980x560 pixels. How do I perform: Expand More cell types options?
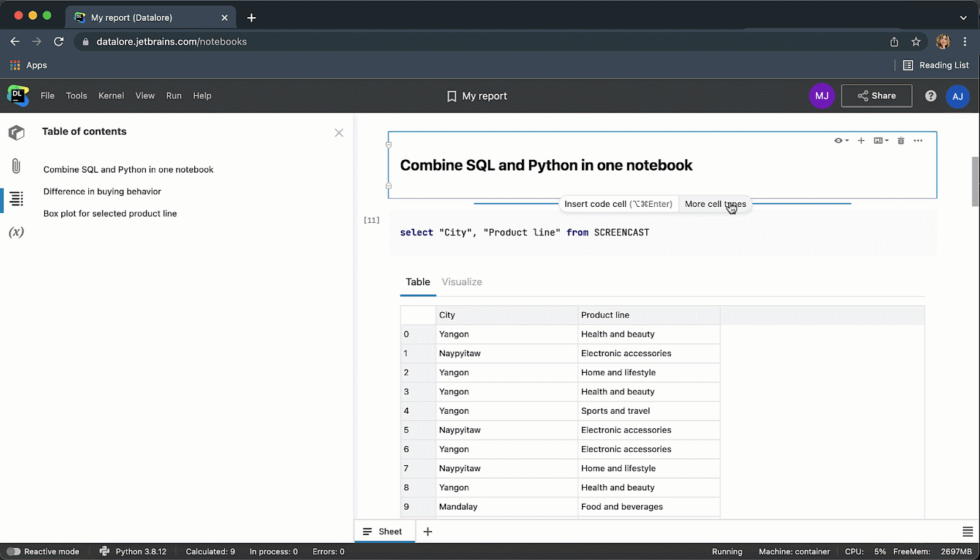tap(715, 204)
